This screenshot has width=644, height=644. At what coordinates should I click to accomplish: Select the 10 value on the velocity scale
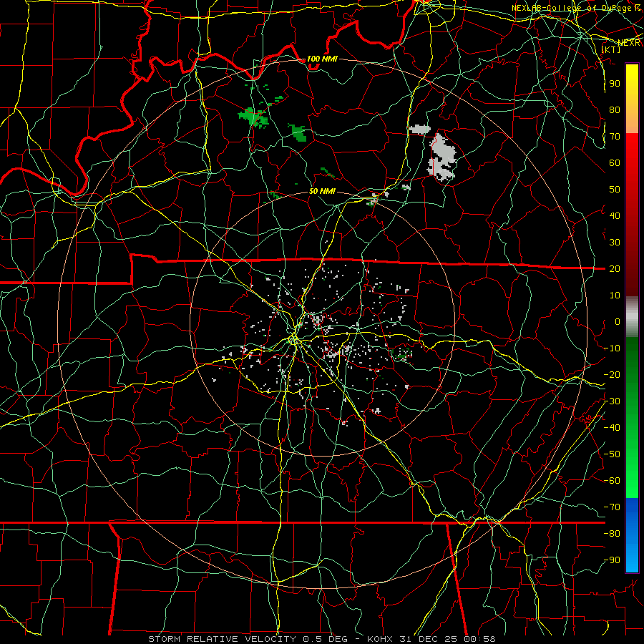(615, 296)
